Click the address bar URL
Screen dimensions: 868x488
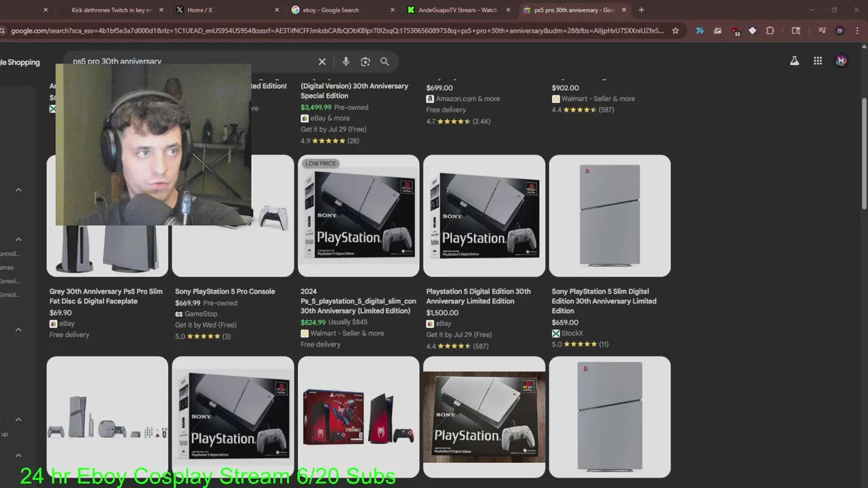click(x=337, y=30)
